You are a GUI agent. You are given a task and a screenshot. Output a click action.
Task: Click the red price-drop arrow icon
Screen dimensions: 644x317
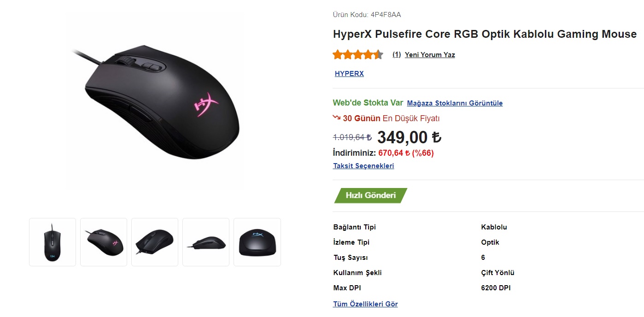(336, 118)
